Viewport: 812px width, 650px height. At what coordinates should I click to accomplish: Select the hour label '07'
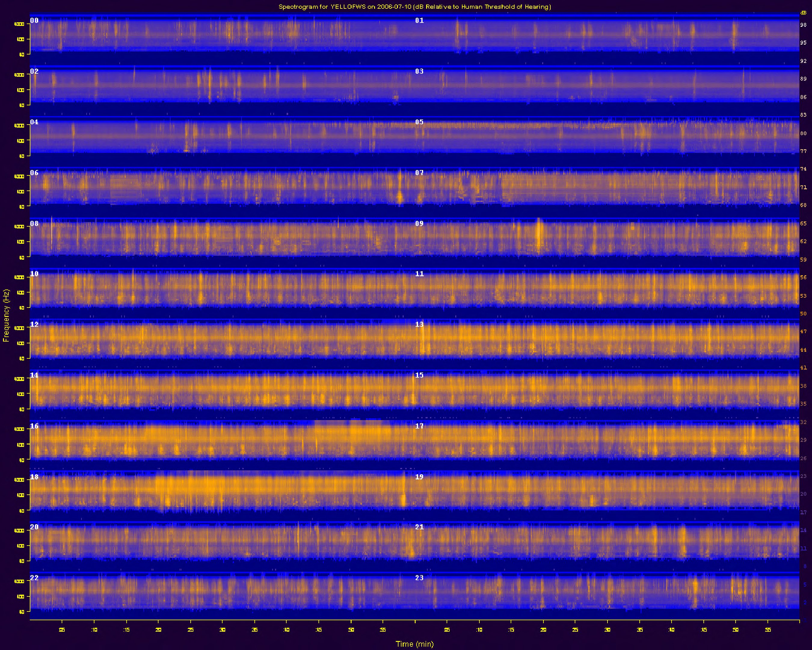coord(420,173)
